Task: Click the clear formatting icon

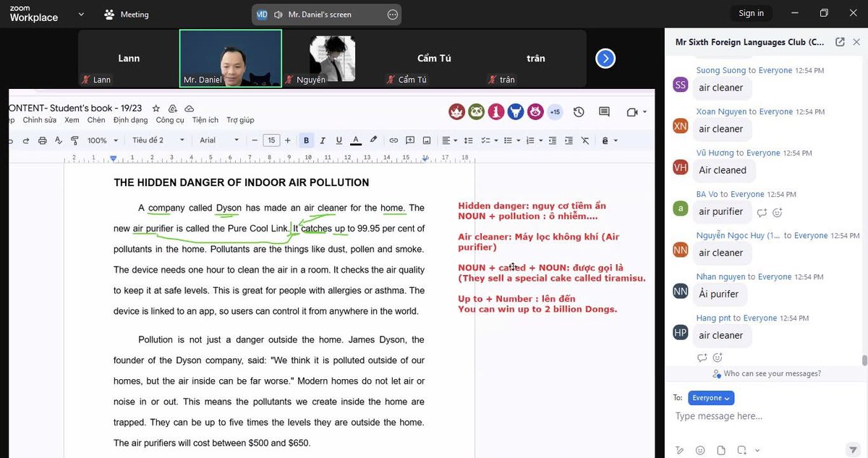Action: coord(585,140)
